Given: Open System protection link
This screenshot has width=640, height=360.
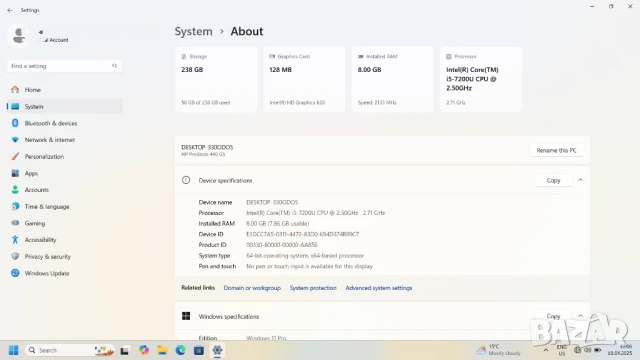Looking at the screenshot, I should (313, 288).
